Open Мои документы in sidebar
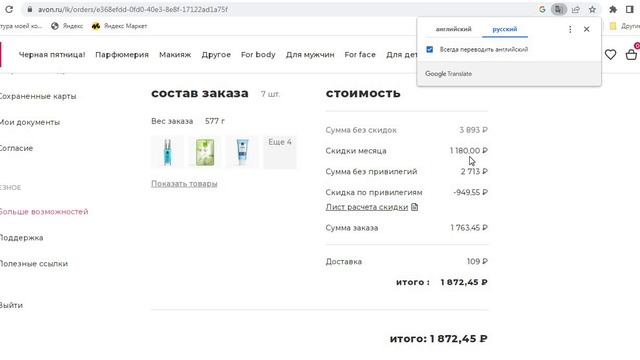This screenshot has height=360, width=640. pos(29,122)
